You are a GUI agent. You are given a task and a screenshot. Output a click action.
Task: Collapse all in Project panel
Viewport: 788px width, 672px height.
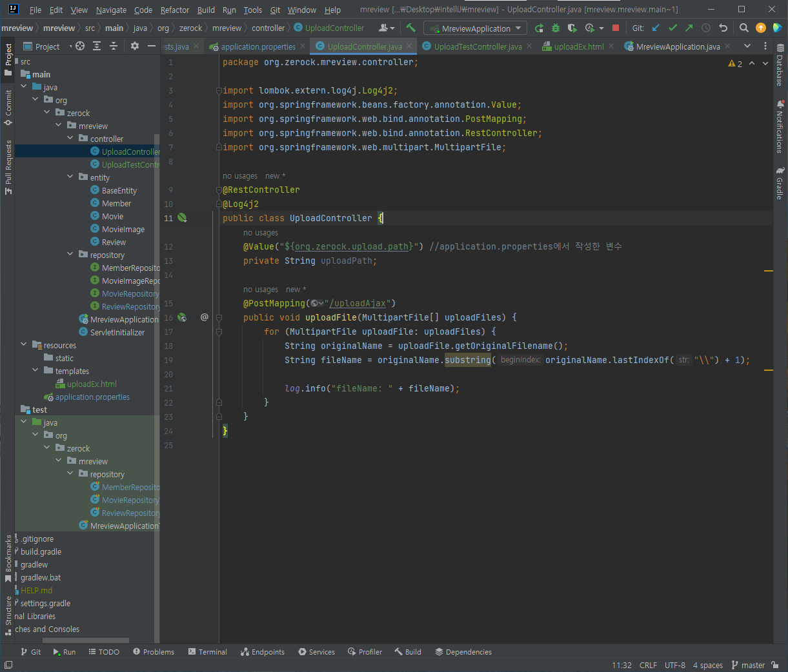click(x=114, y=46)
